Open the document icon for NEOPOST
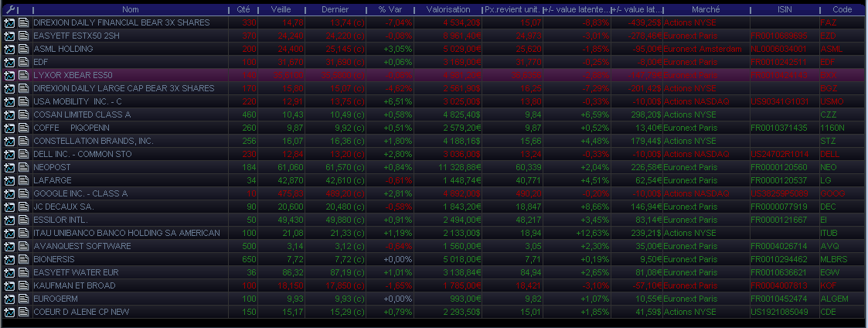 point(23,167)
